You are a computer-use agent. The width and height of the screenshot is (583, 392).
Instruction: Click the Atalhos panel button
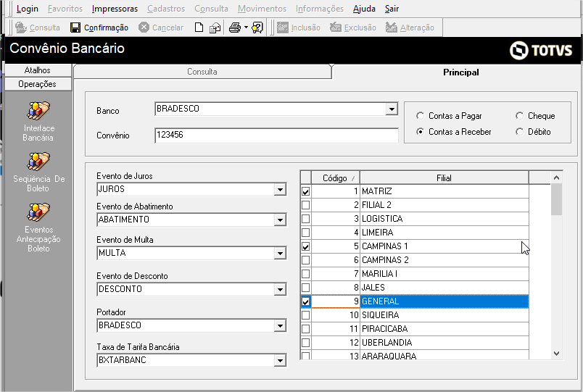pos(38,70)
